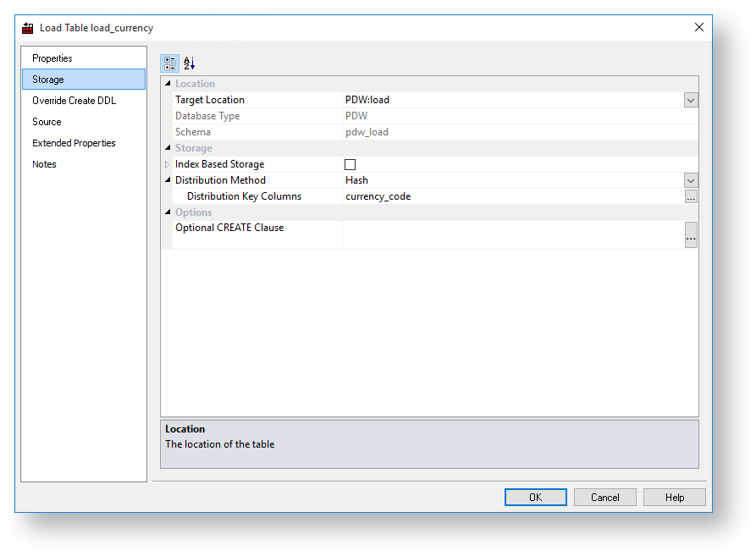Close the Load Table load_currency dialog
Image resolution: width=756 pixels, height=556 pixels.
tap(698, 27)
